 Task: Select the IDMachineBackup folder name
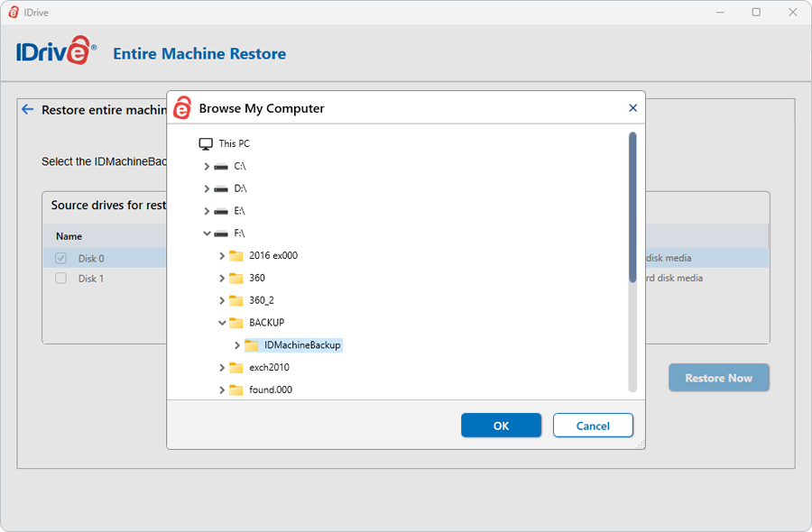(302, 344)
